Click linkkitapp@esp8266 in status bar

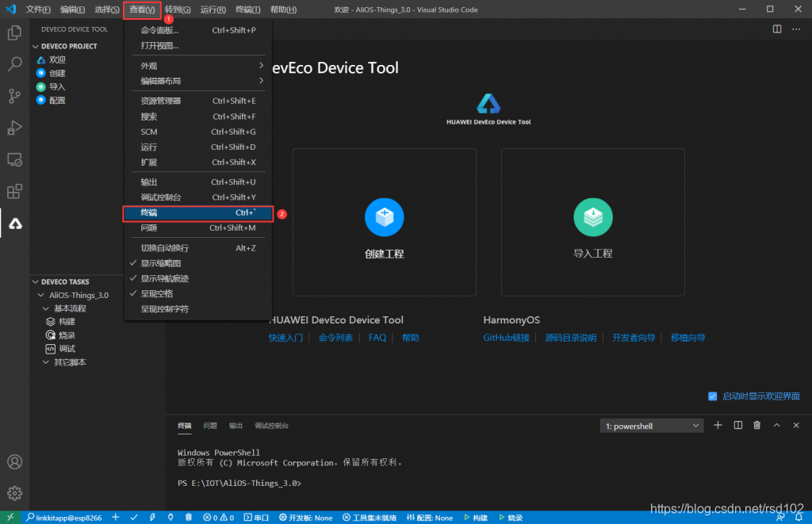(64, 518)
